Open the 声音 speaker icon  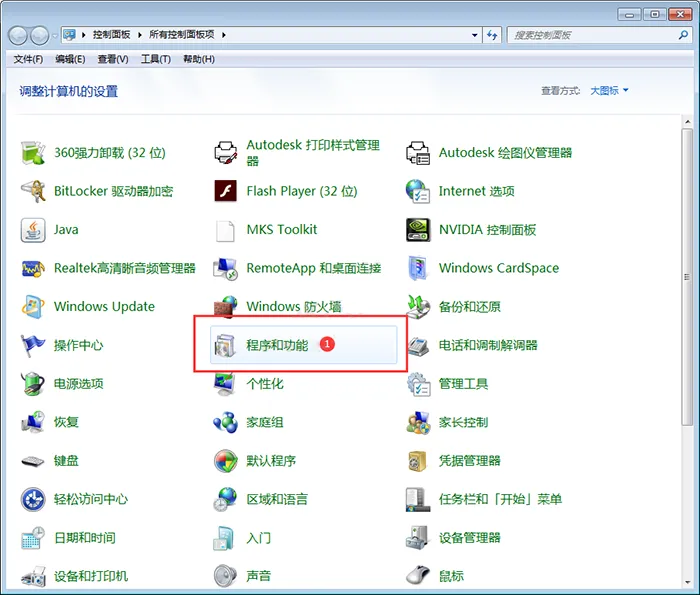(x=225, y=576)
